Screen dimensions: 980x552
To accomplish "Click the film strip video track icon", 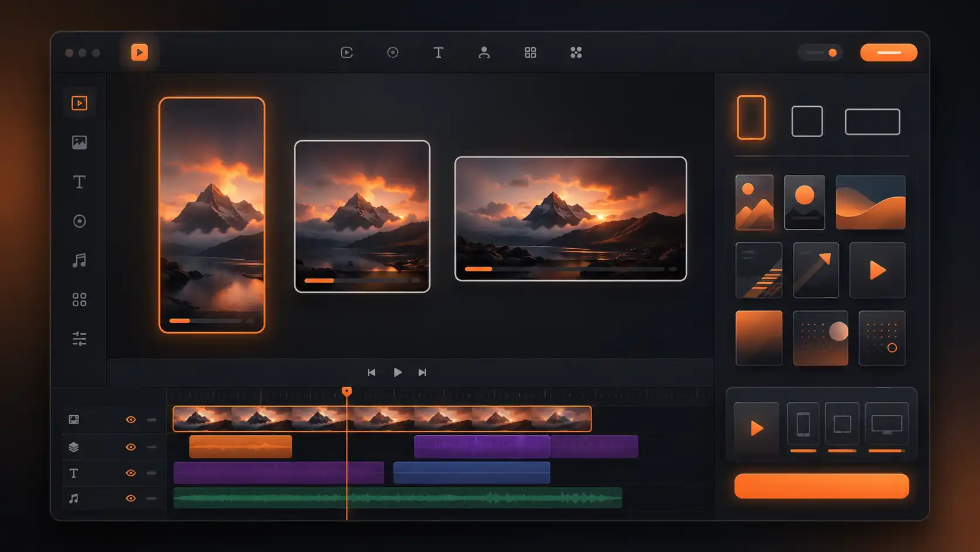I will [x=74, y=419].
